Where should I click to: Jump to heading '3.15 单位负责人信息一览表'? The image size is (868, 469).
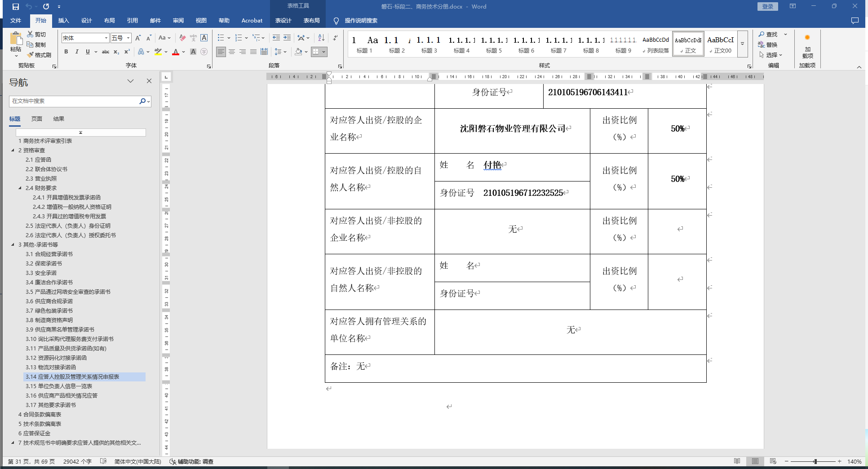pyautogui.click(x=59, y=386)
